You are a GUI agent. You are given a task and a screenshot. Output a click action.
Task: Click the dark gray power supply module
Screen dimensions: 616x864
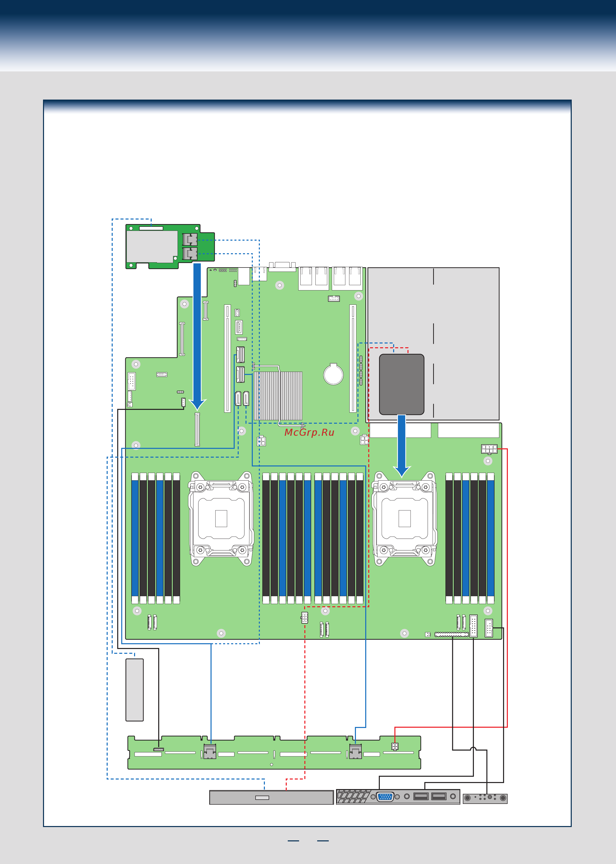pyautogui.click(x=402, y=384)
